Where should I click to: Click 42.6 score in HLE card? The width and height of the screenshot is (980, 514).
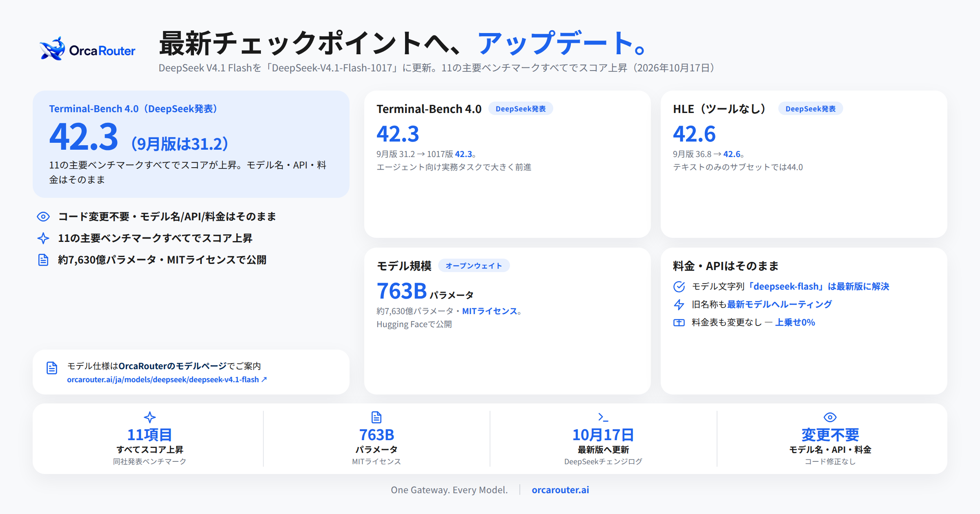pyautogui.click(x=694, y=134)
